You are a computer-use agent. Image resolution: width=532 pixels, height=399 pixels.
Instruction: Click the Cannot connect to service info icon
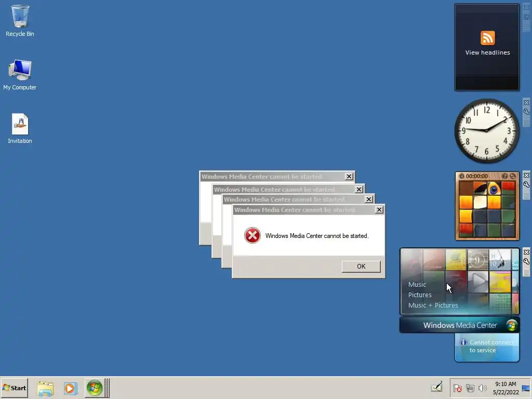[x=463, y=342]
